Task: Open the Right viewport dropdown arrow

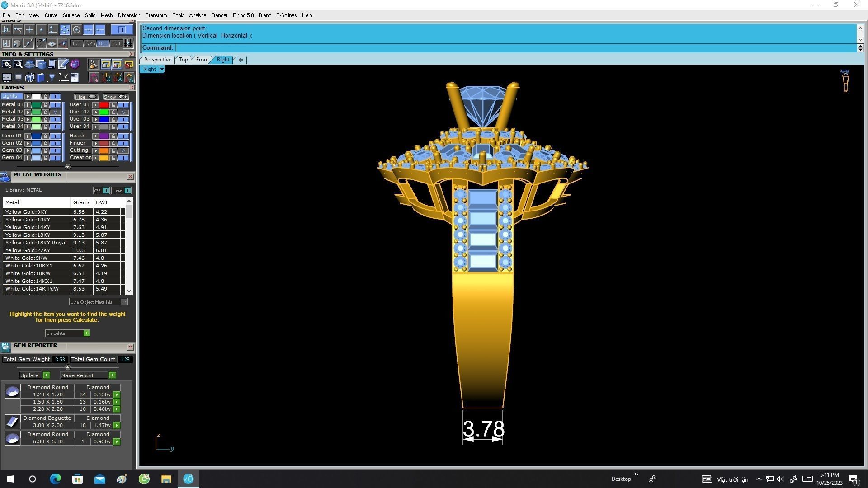Action: pos(161,69)
